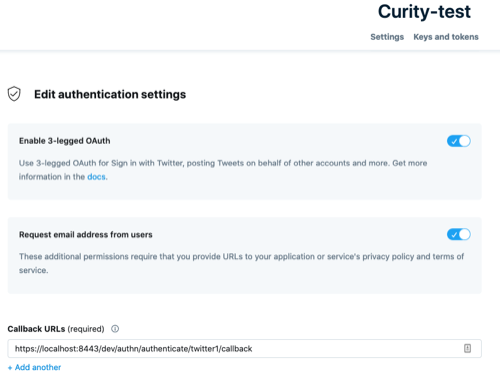Click the Enable 3-legged OAuth label
Screen dimensions: 500x380
pos(65,141)
